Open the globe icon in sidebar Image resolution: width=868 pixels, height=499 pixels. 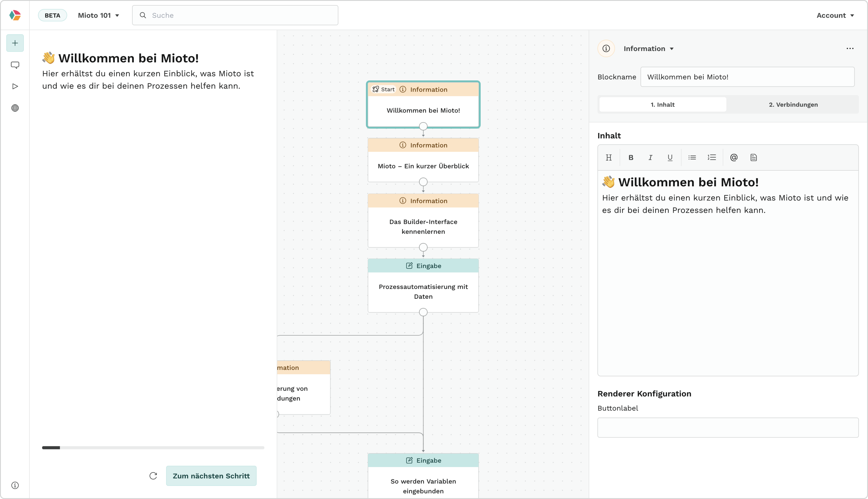(15, 108)
